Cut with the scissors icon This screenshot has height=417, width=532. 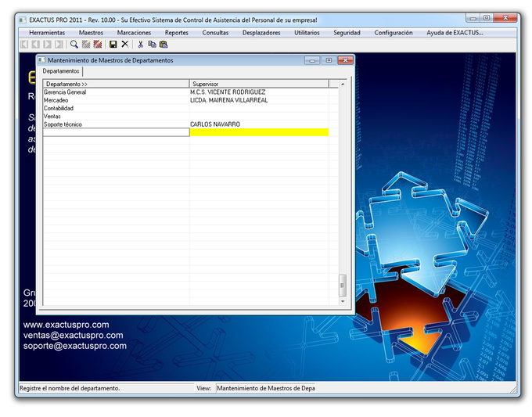pyautogui.click(x=140, y=44)
